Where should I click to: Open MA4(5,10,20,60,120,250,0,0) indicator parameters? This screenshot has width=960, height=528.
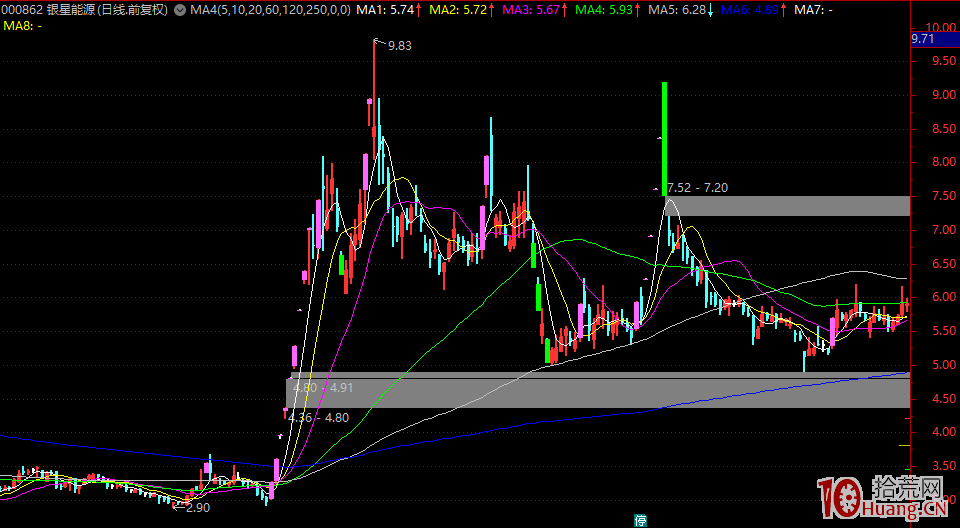point(268,10)
